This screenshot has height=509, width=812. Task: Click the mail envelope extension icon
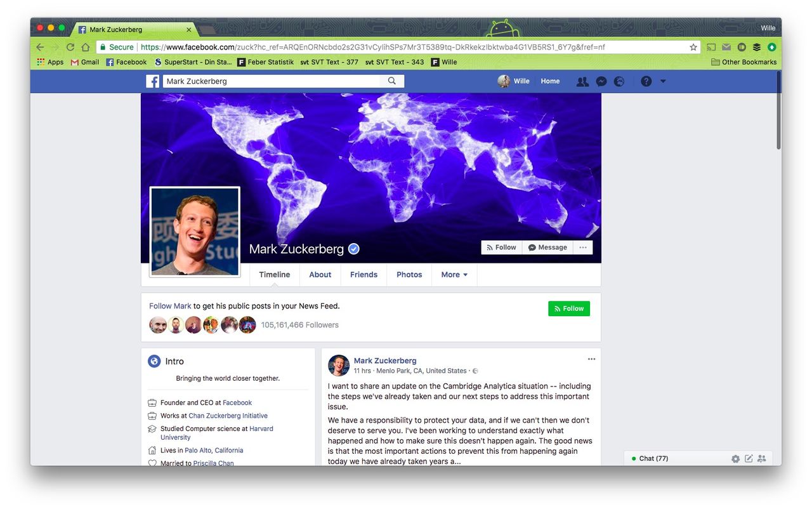coord(726,47)
